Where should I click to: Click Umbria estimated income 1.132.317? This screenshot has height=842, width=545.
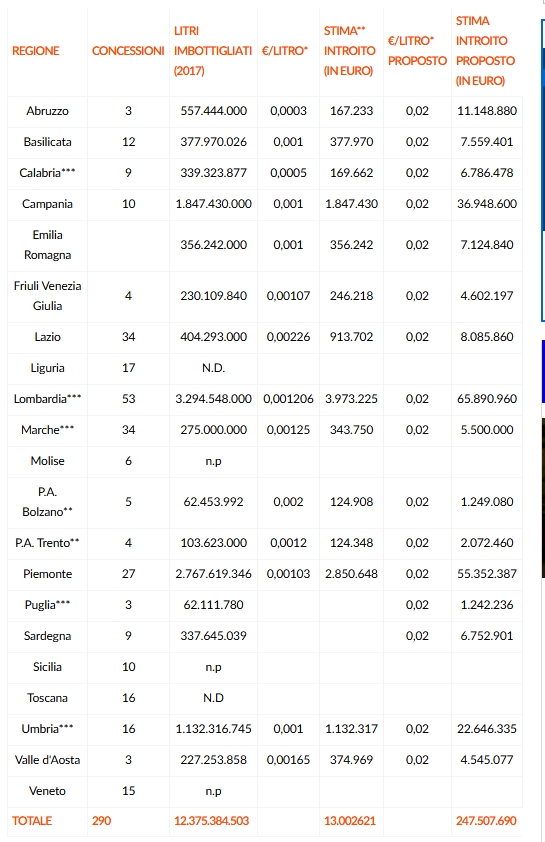click(351, 729)
